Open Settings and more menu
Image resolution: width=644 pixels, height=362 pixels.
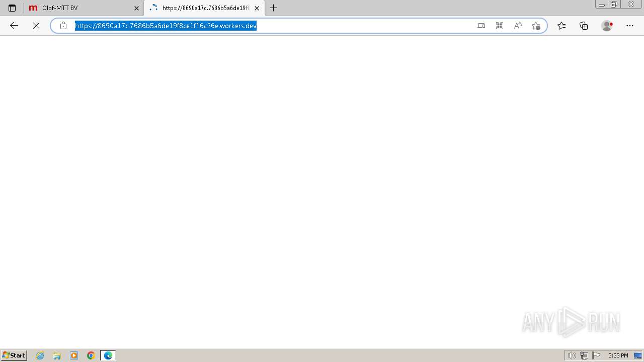(x=630, y=26)
